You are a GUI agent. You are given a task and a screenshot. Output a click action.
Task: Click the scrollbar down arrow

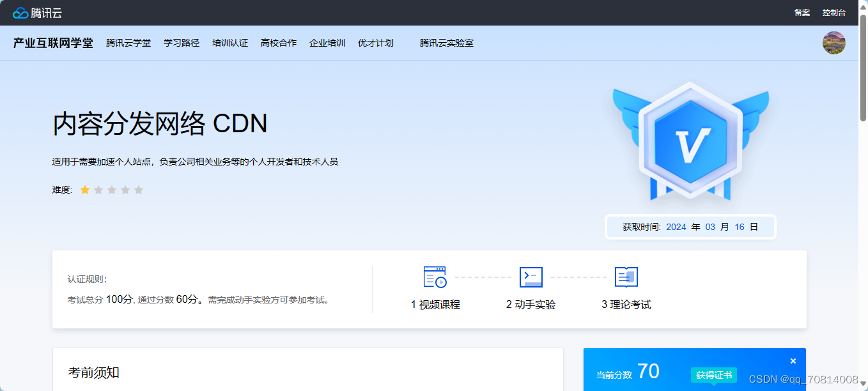(x=863, y=385)
